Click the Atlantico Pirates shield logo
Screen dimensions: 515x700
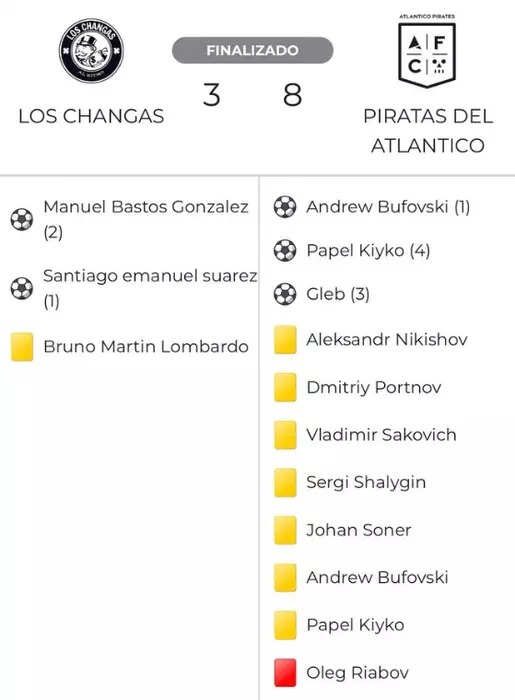coord(427,51)
